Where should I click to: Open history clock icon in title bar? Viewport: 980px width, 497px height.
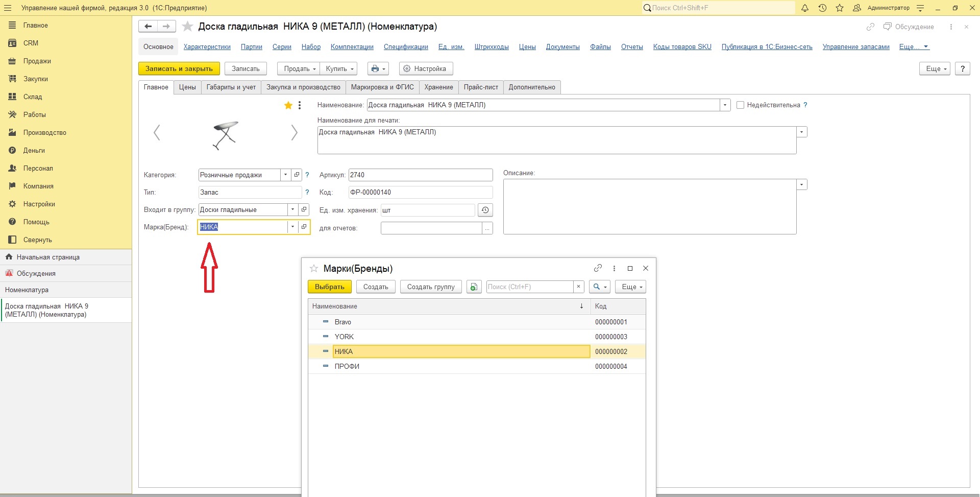coord(822,8)
